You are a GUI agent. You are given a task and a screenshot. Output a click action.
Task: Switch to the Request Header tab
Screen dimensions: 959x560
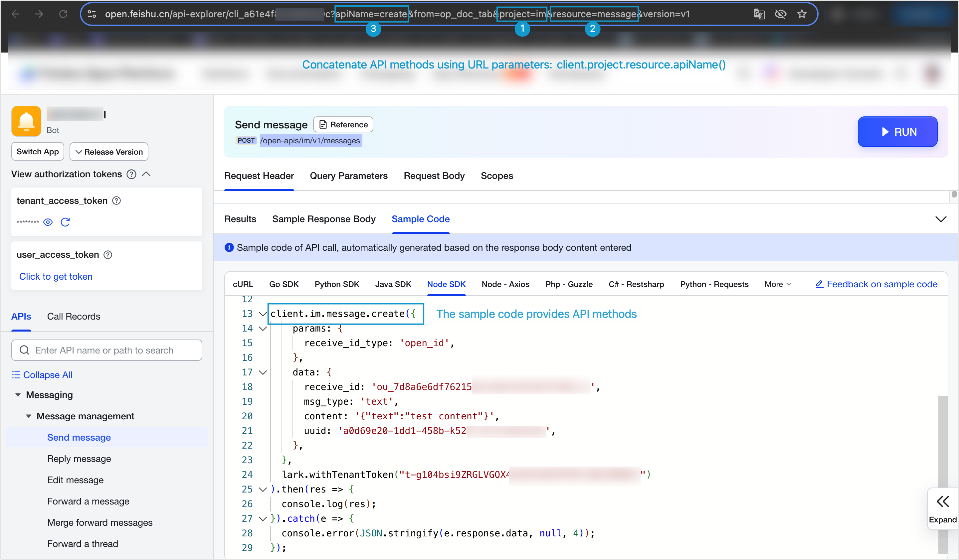coord(259,176)
